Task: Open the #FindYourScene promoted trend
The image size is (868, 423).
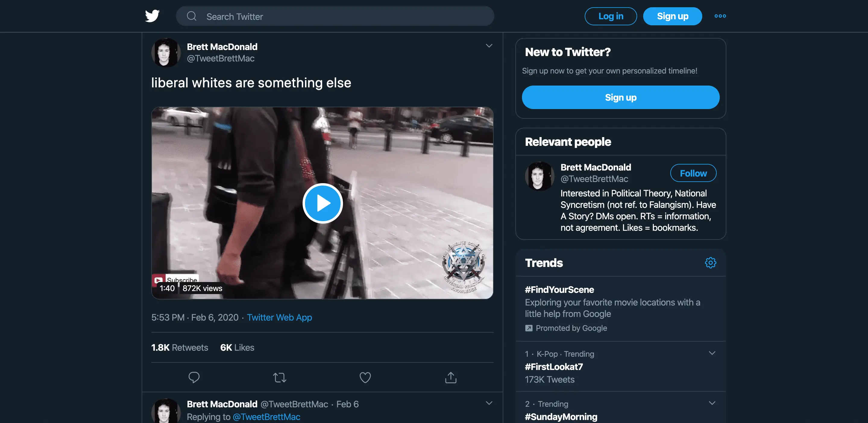Action: [x=559, y=290]
